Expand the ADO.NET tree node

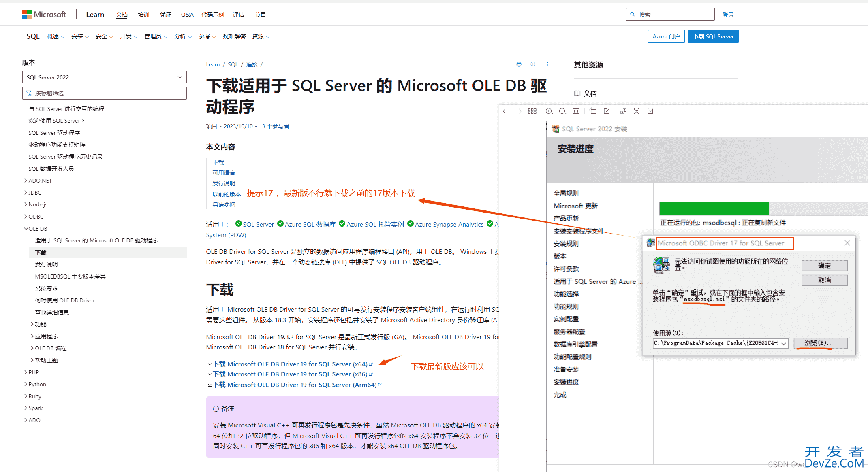[26, 181]
